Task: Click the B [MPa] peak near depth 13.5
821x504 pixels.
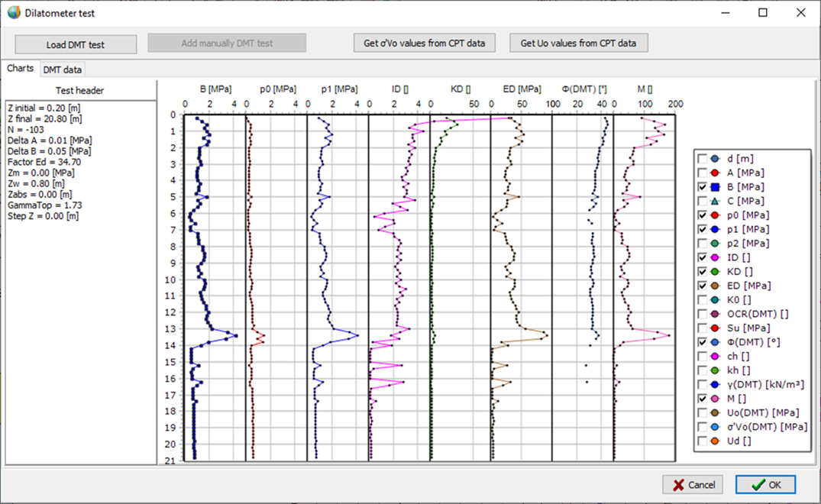Action: coord(236,335)
